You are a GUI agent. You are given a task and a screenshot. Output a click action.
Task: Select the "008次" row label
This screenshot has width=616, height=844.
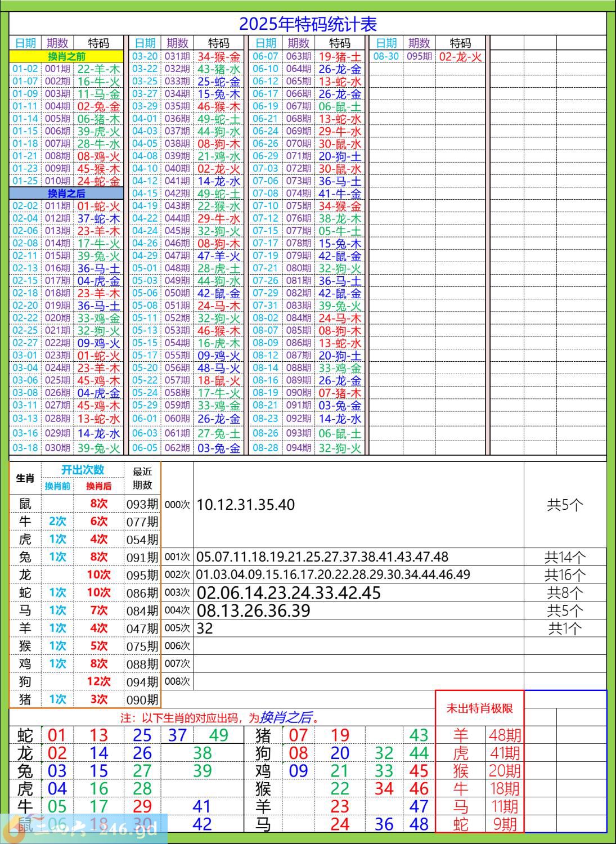(177, 681)
